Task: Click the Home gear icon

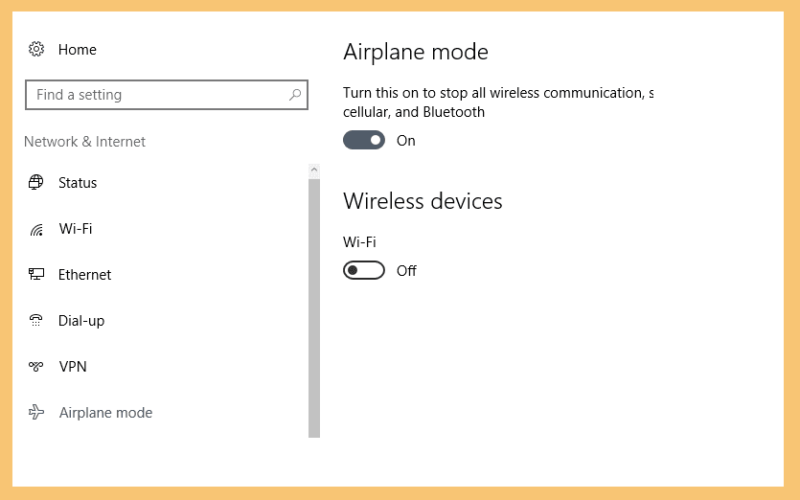Action: pos(36,49)
